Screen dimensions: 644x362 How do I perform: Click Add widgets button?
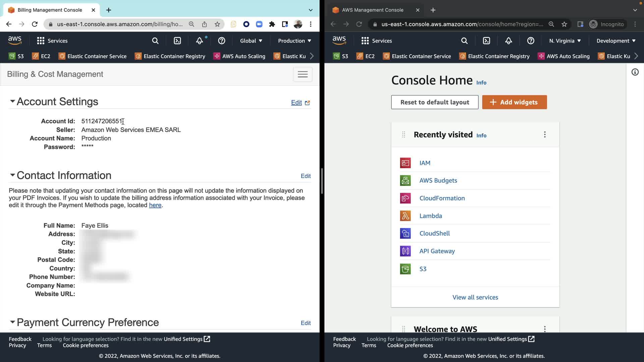point(514,102)
